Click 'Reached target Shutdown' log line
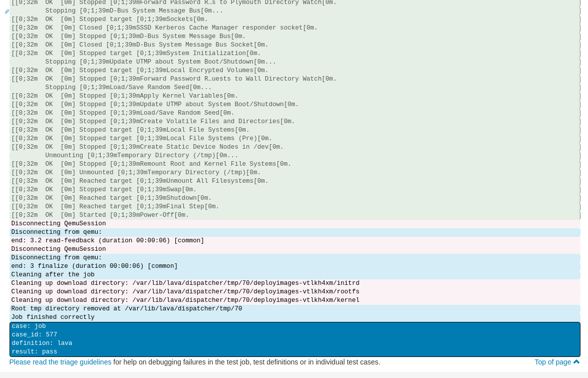588x378 pixels. 295,198
